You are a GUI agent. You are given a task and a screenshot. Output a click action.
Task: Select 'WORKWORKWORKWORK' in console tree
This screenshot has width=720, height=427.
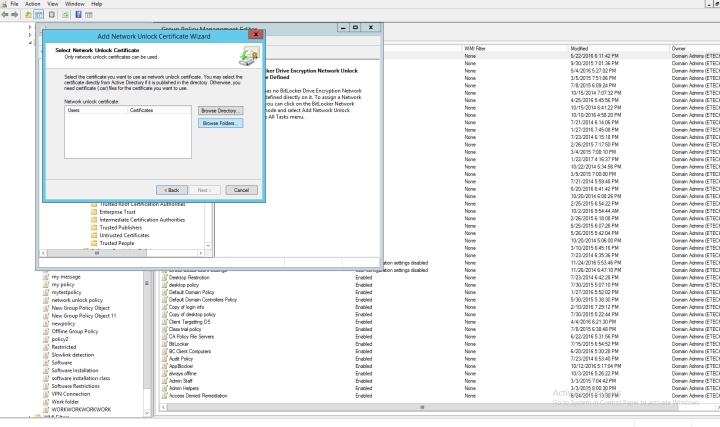[x=81, y=410]
